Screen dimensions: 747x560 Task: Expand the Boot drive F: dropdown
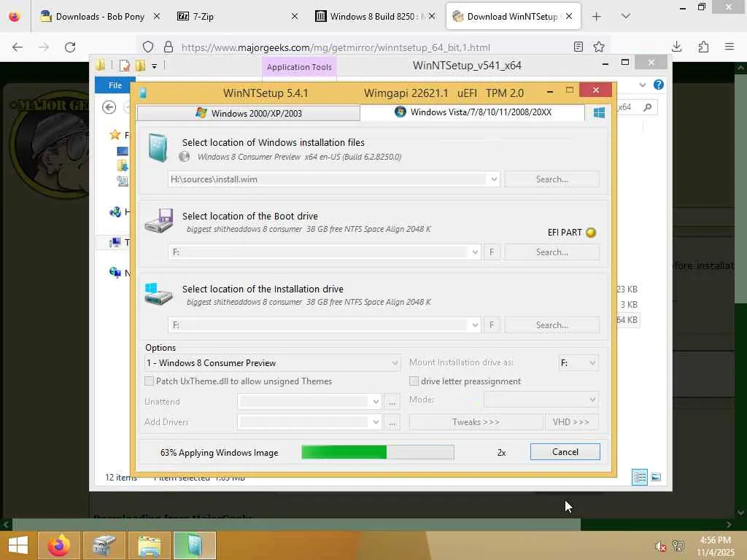point(474,252)
